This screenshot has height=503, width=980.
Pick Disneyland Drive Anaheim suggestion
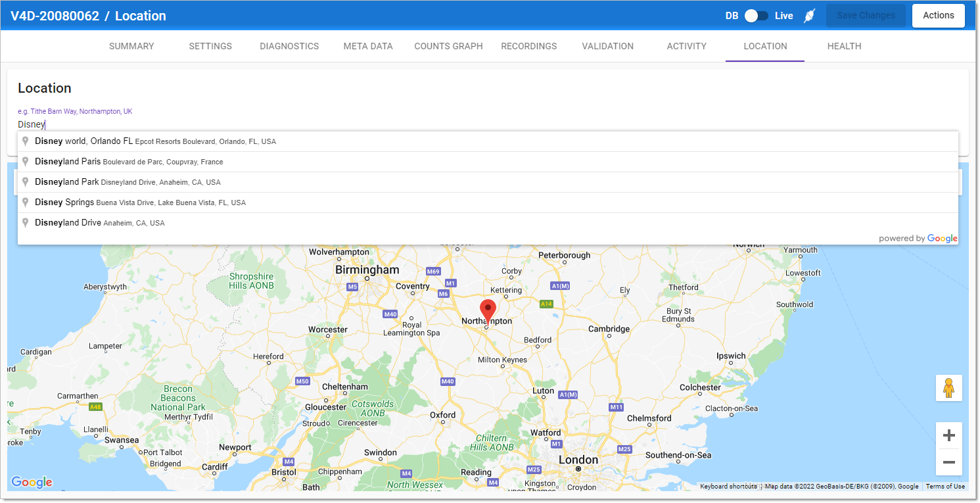pyautogui.click(x=488, y=223)
